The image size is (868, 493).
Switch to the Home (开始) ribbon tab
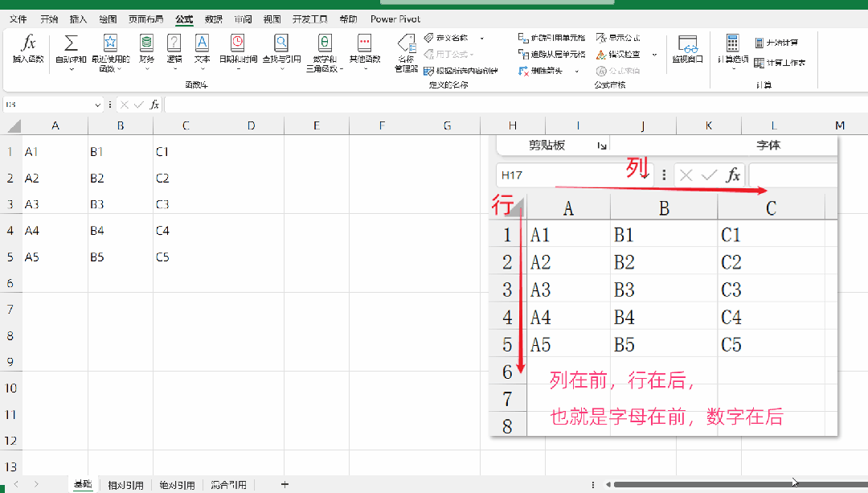(x=49, y=18)
